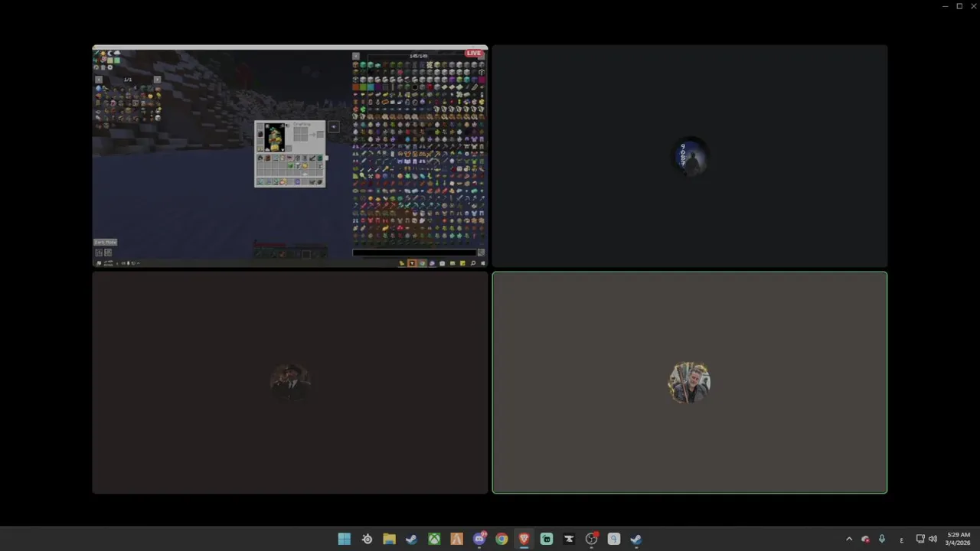The image size is (980, 551).
Task: Click the magnifier icon at stream bottom right
Action: click(472, 263)
